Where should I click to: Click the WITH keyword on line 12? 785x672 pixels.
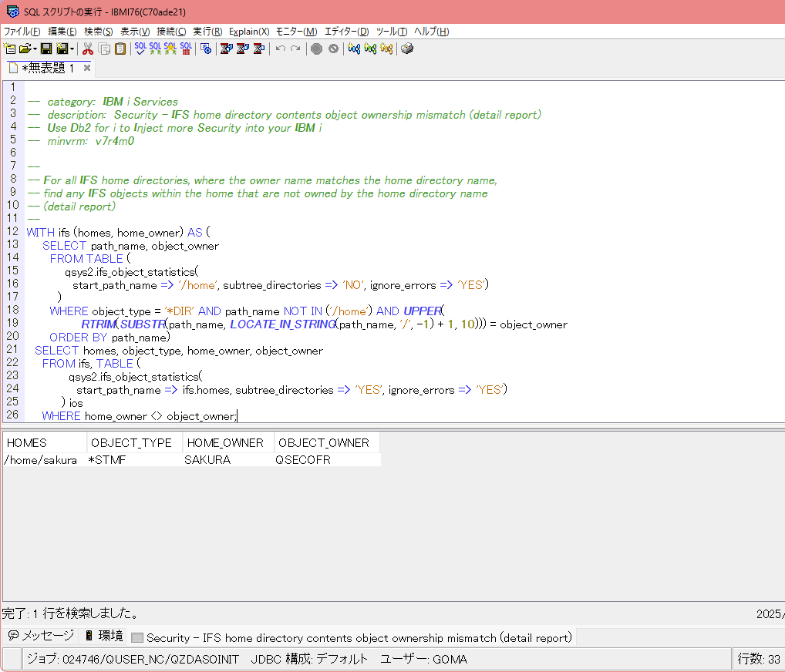pos(41,233)
